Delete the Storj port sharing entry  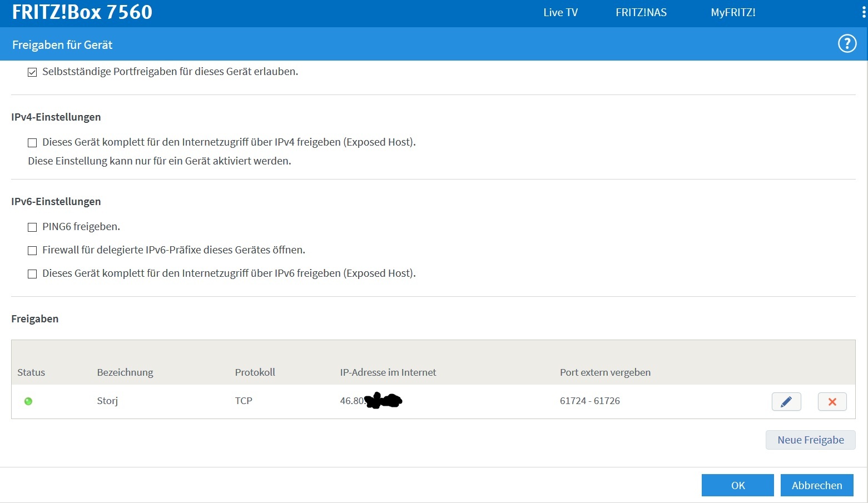pyautogui.click(x=832, y=401)
